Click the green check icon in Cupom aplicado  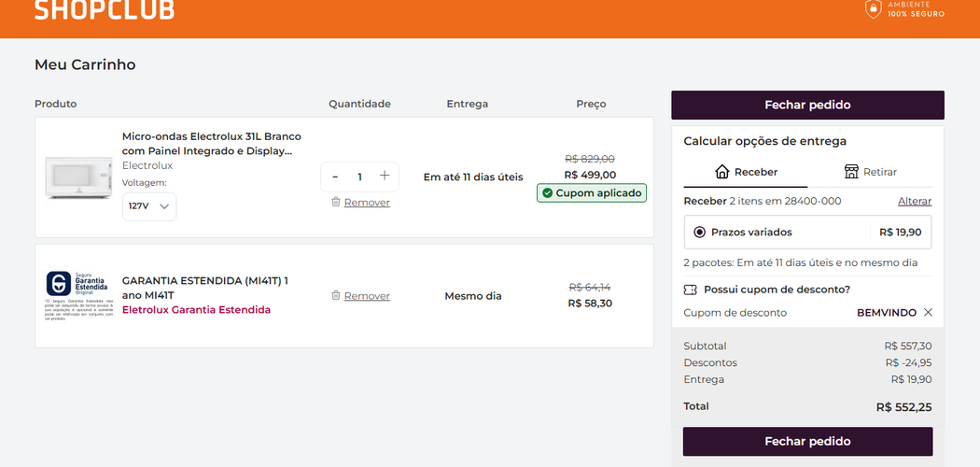(x=548, y=193)
